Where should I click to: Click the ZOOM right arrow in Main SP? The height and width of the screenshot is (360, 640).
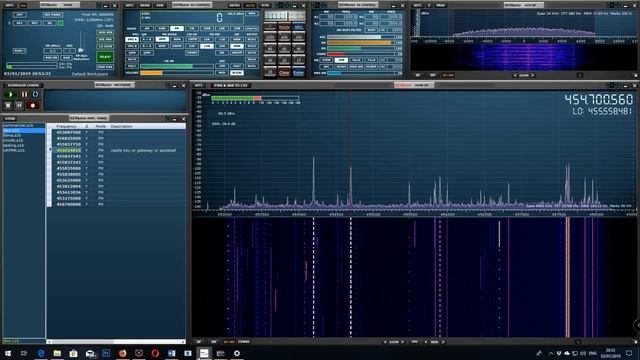coord(402,342)
